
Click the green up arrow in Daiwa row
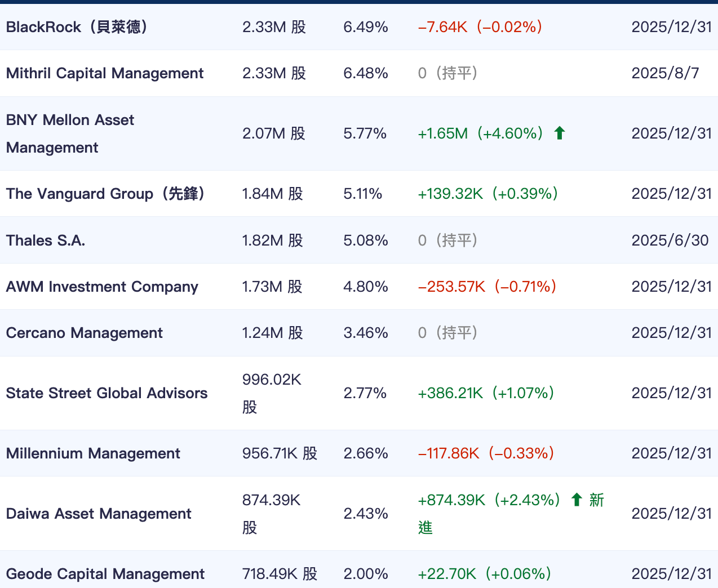[577, 500]
